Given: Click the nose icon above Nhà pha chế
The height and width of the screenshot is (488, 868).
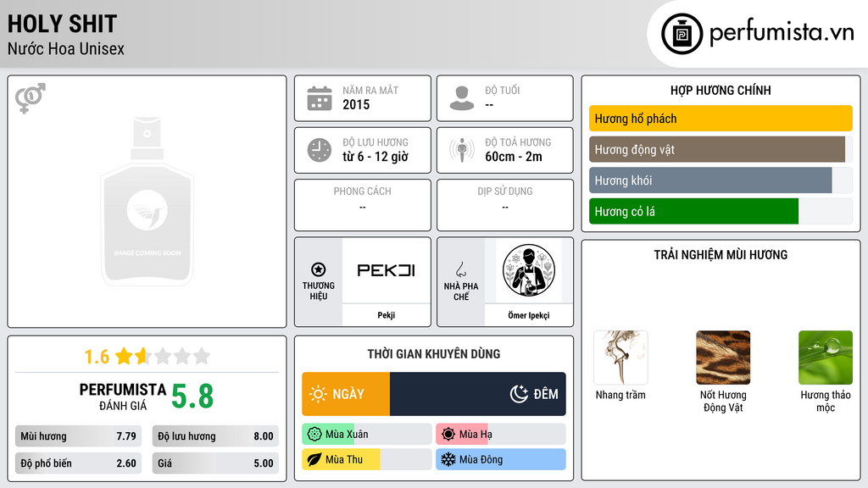Looking at the screenshot, I should [x=460, y=269].
